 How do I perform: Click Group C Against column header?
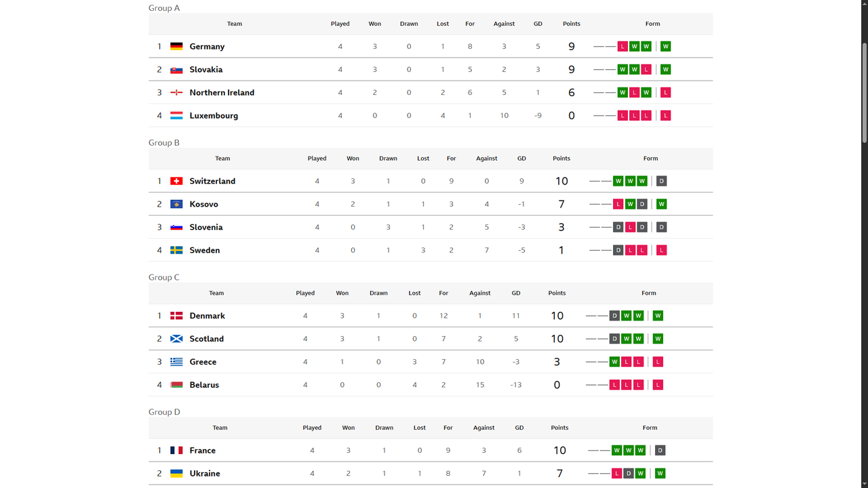tap(480, 293)
